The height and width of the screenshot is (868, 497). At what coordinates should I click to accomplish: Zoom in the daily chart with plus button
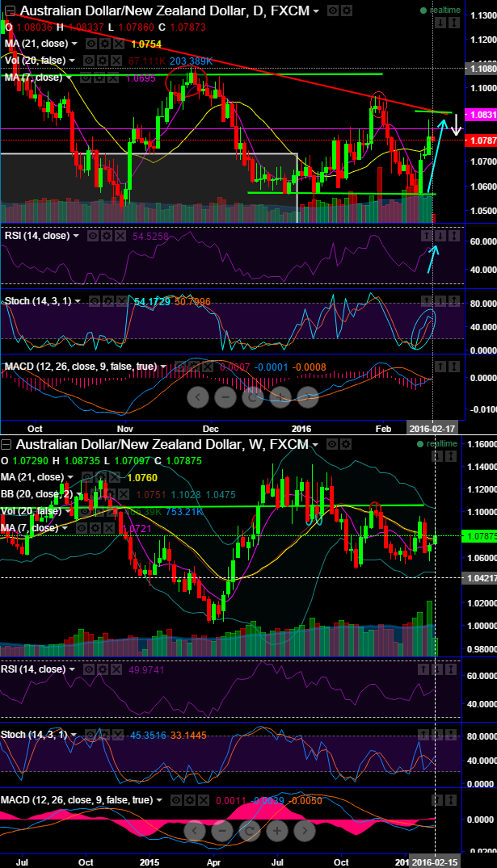(280, 397)
